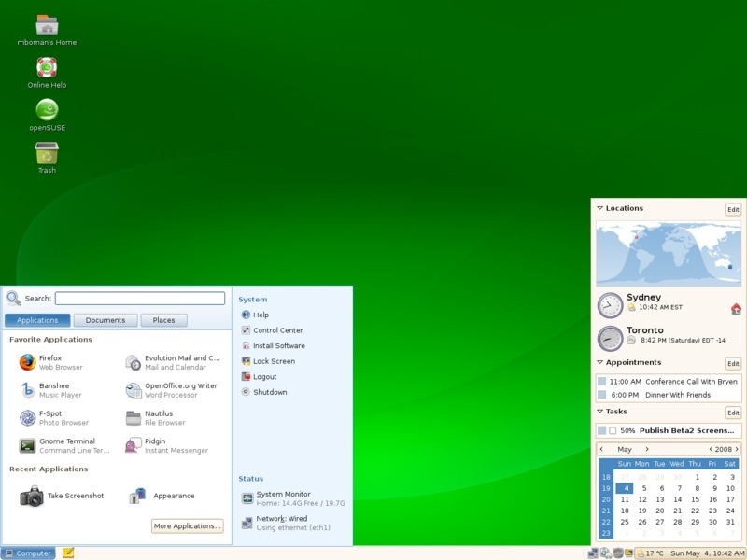The height and width of the screenshot is (560, 747).
Task: Open the May month dropdown
Action: pyautogui.click(x=624, y=449)
